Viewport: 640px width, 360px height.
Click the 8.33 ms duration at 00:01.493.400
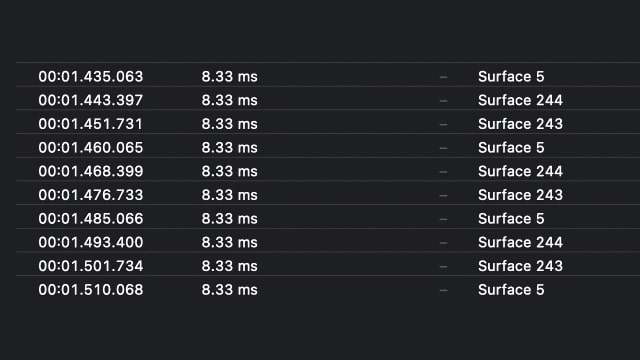pos(229,242)
